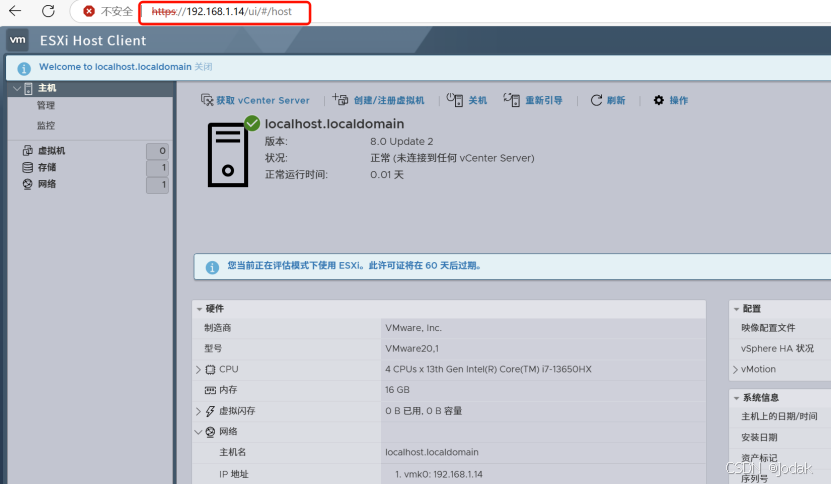
Task: Close the welcome banner via 关闭
Action: [203, 67]
